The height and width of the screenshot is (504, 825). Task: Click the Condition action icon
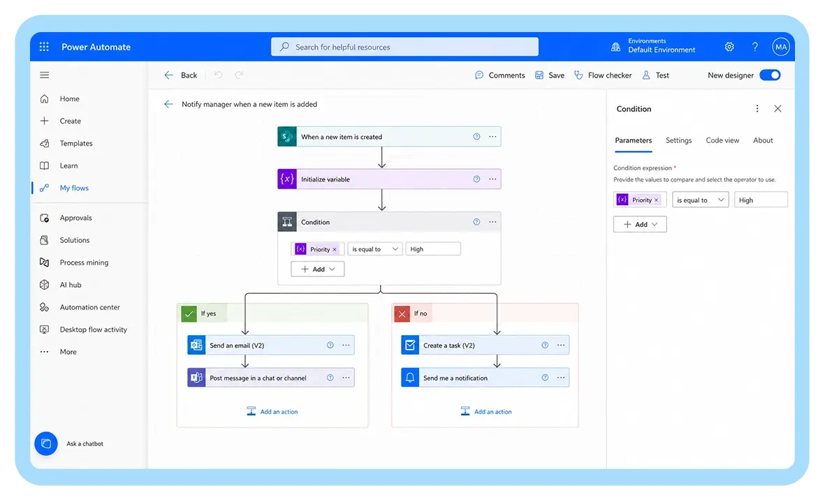286,222
